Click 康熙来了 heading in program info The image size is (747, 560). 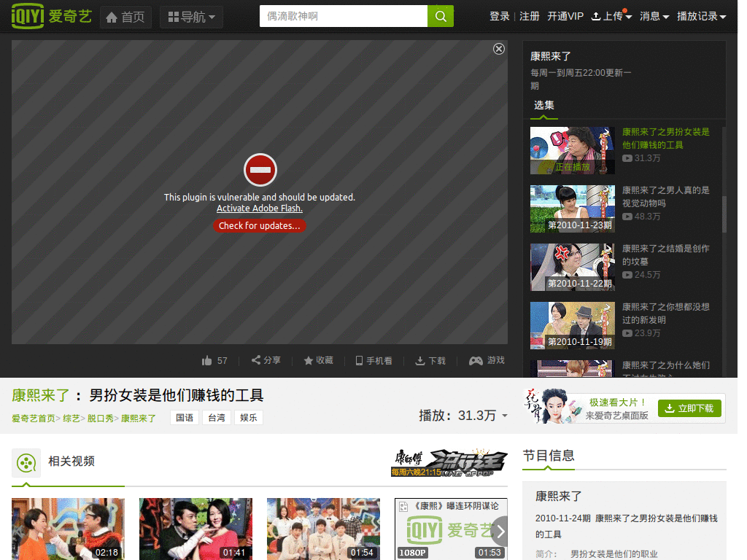tap(559, 496)
